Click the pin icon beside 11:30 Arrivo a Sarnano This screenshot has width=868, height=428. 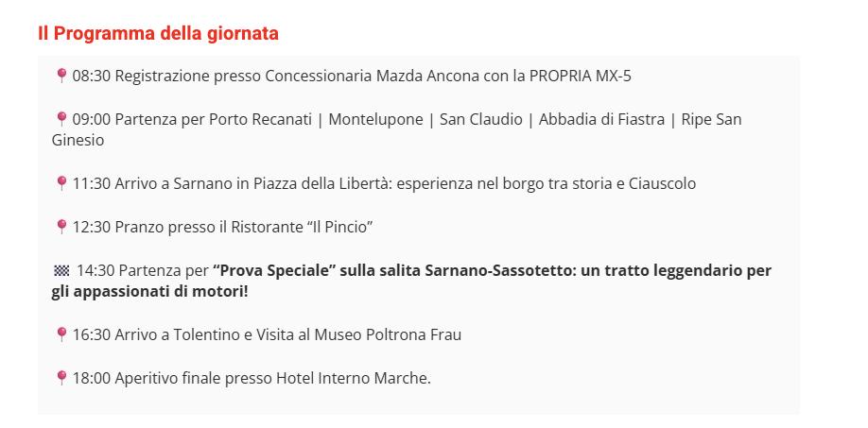(61, 183)
